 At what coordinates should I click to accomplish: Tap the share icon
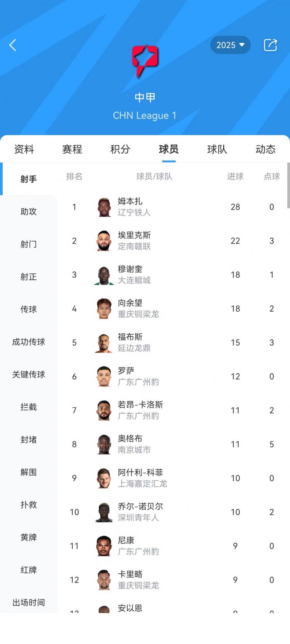click(x=270, y=45)
